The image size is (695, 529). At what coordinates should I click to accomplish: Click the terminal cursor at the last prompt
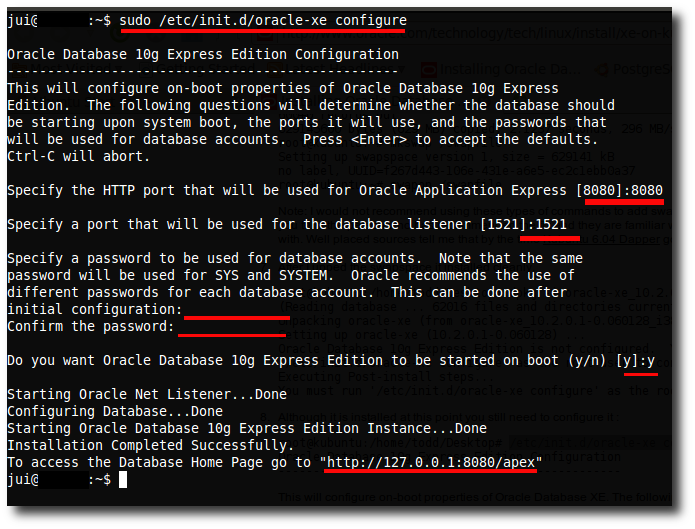pos(123,480)
